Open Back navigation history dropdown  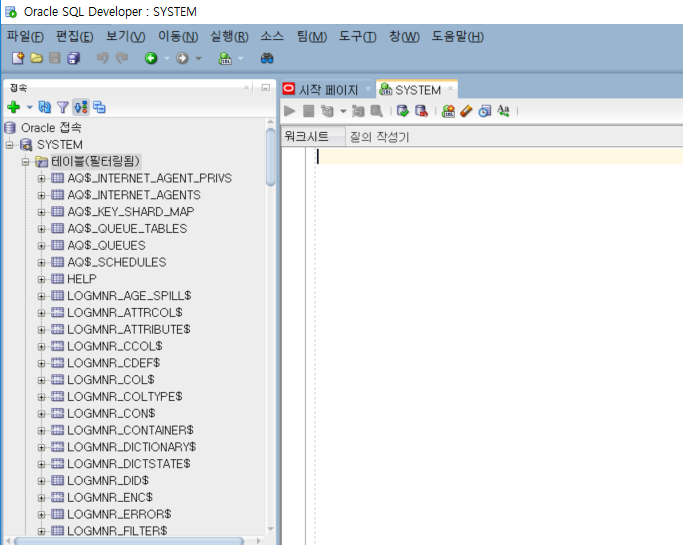coord(167,58)
